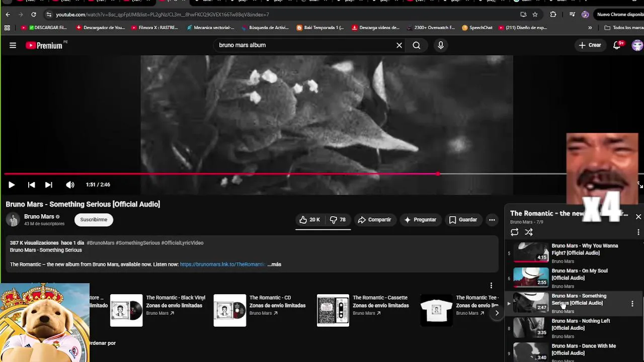
Task: Go to YouTube Premium home logo
Action: click(44, 45)
